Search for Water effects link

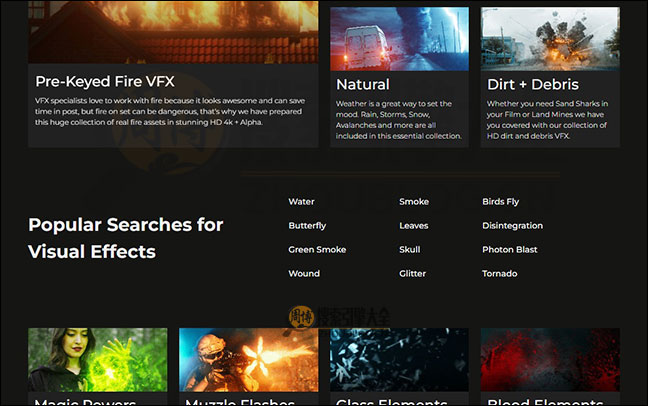tap(301, 202)
